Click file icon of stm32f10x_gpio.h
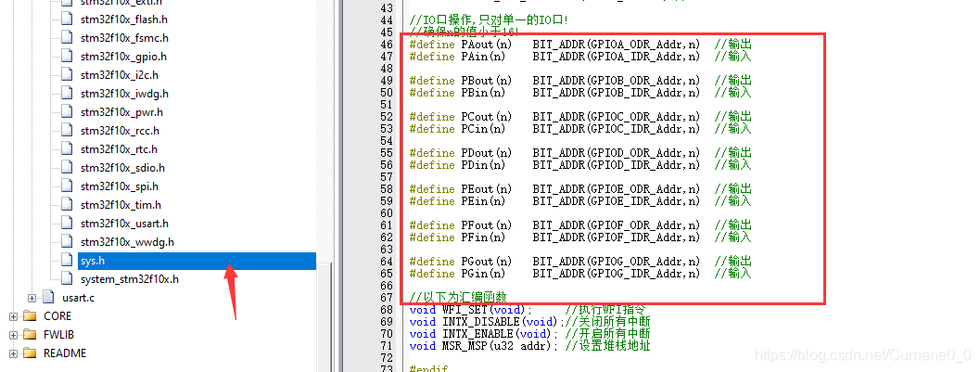 67,57
